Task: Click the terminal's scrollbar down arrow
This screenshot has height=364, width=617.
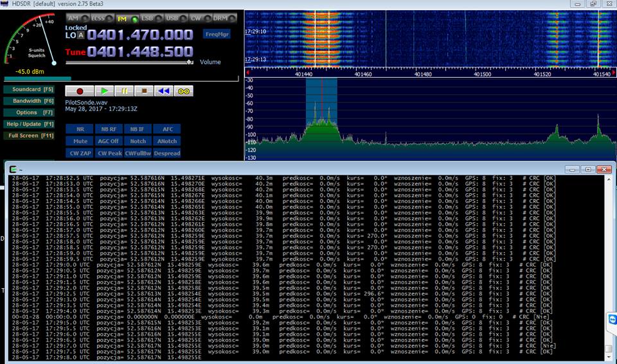Action: 609,357
